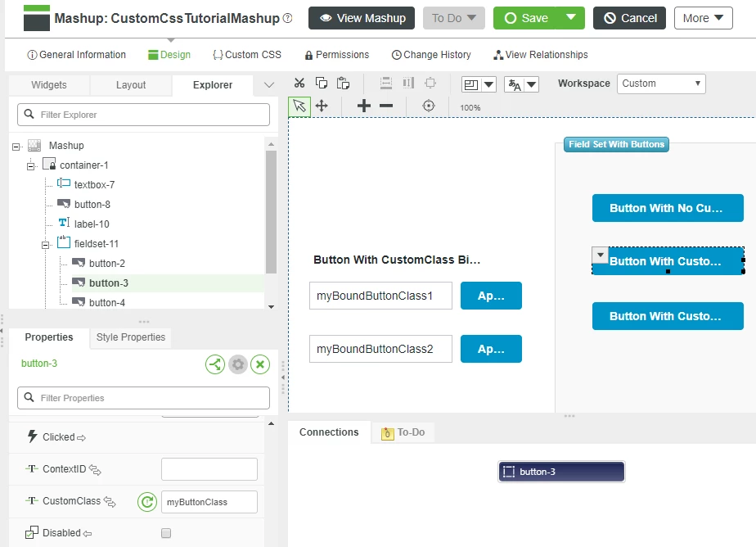Image resolution: width=756 pixels, height=547 pixels.
Task: Toggle the Disabled checkbox
Action: [166, 533]
